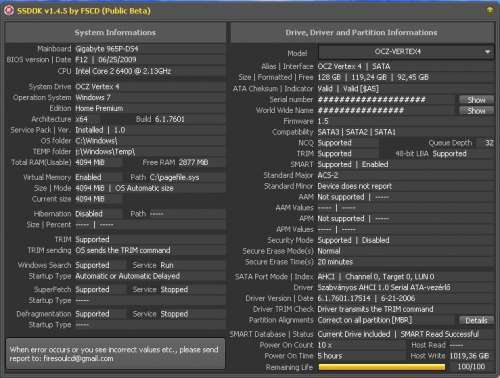Click System Drive value OCZ Vertex 4
500x378 pixels.
coord(97,87)
